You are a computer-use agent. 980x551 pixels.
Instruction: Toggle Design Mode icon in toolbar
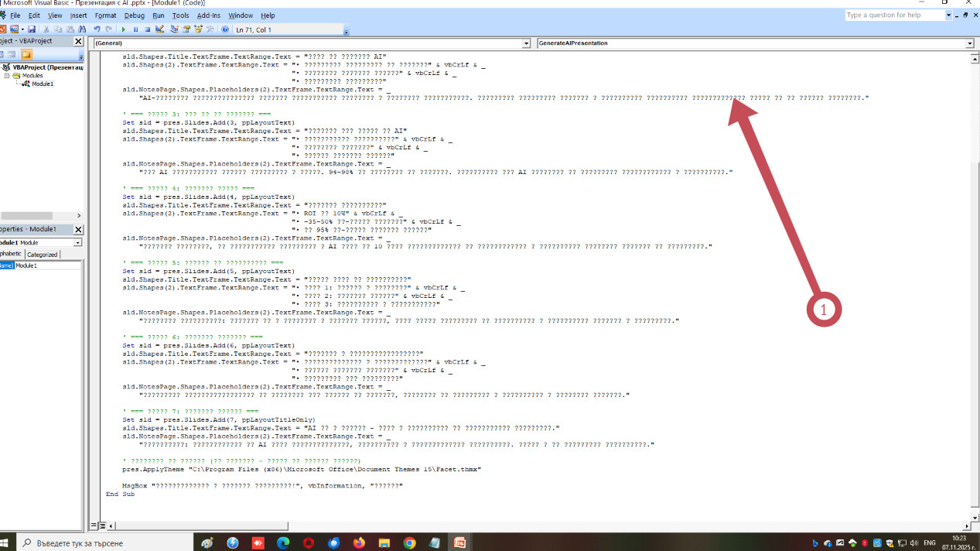point(160,29)
